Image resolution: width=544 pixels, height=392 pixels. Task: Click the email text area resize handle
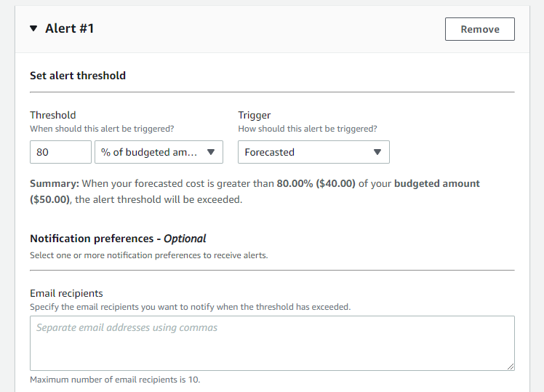511,367
